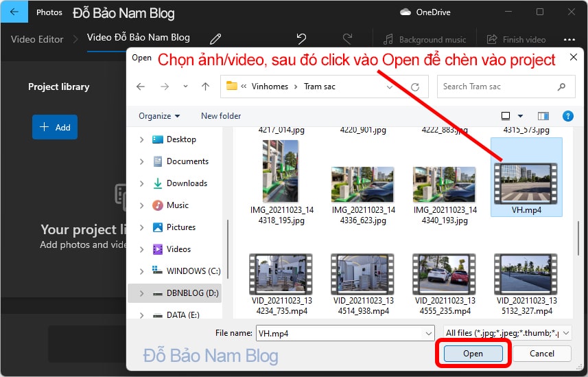
Task: Expand the WINDOWS (C:) drive node
Action: (141, 271)
